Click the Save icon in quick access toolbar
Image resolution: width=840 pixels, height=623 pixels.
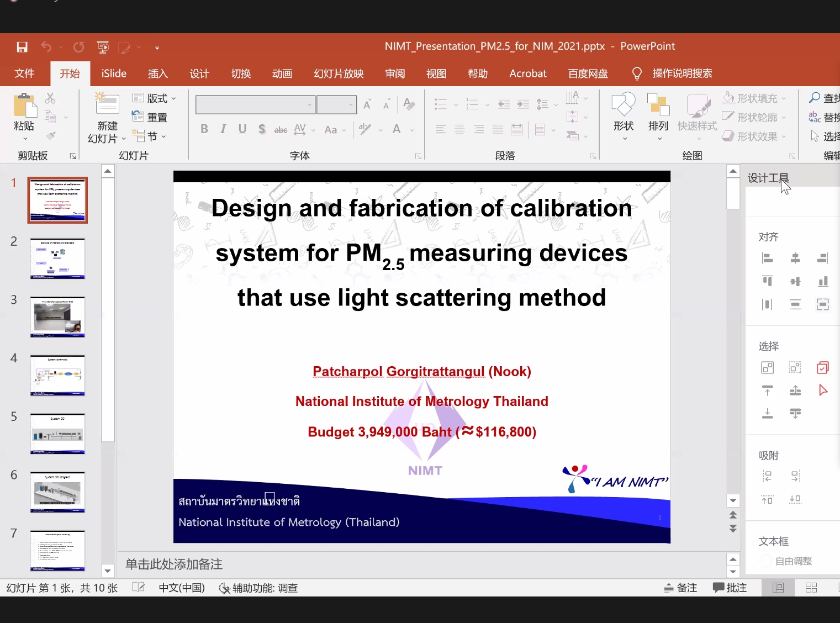pyautogui.click(x=22, y=47)
